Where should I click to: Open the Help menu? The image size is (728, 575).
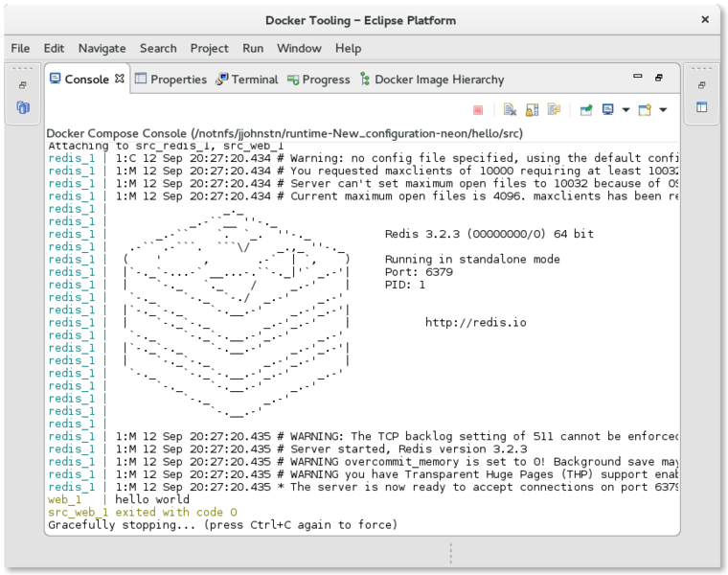point(349,48)
